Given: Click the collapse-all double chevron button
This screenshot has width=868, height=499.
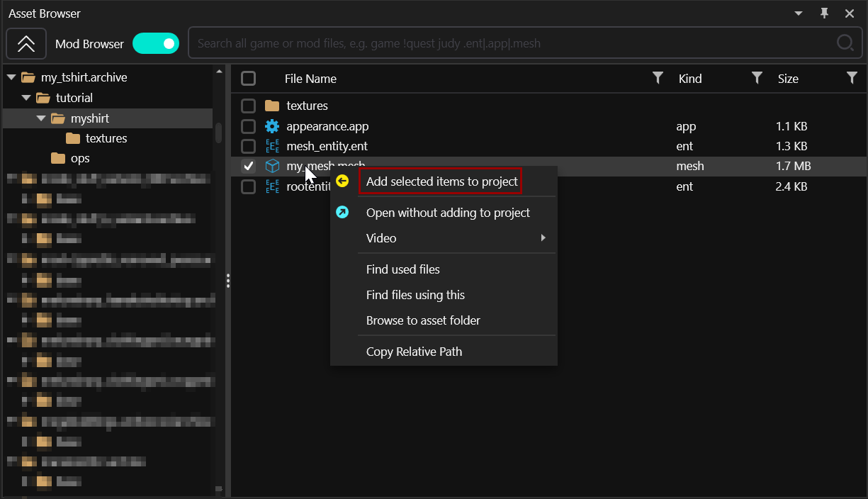Looking at the screenshot, I should 26,44.
